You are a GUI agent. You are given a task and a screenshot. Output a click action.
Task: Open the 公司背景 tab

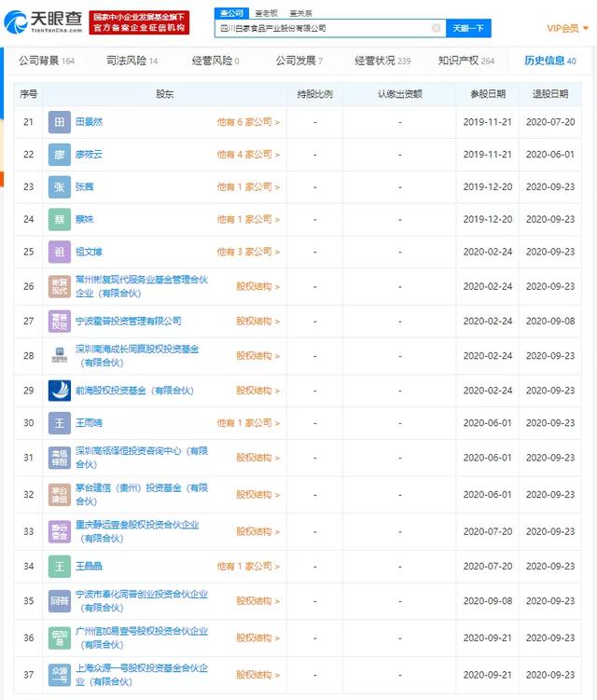pyautogui.click(x=46, y=61)
